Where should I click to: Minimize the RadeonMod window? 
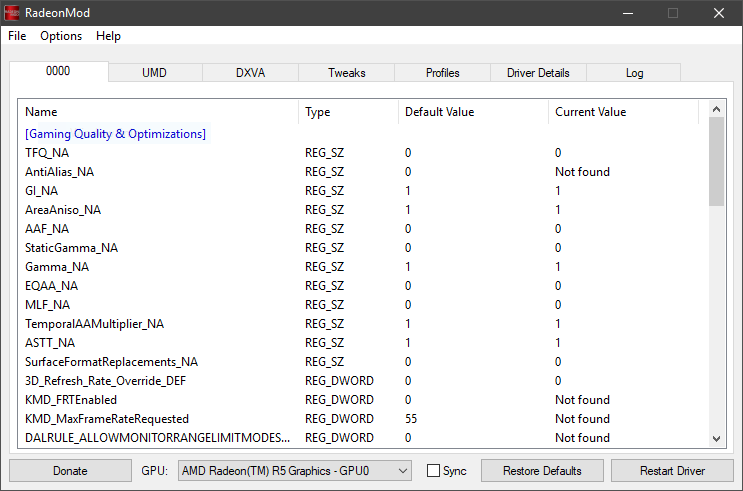pos(628,13)
